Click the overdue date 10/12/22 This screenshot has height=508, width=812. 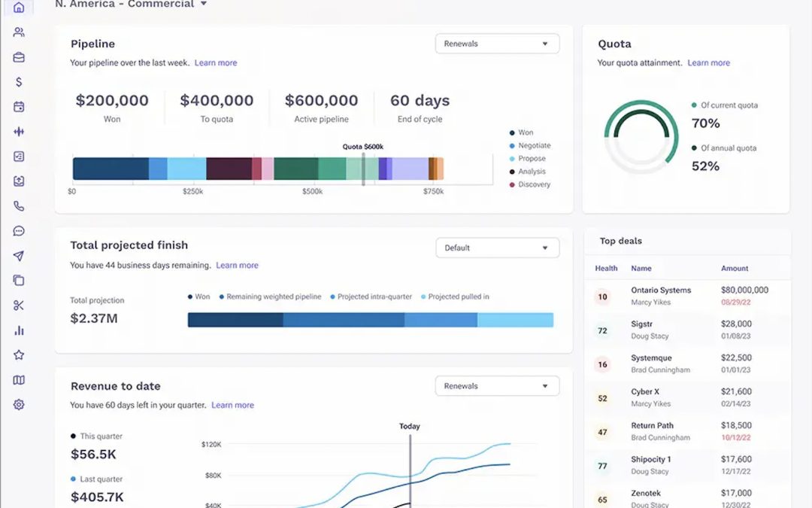[736, 437]
